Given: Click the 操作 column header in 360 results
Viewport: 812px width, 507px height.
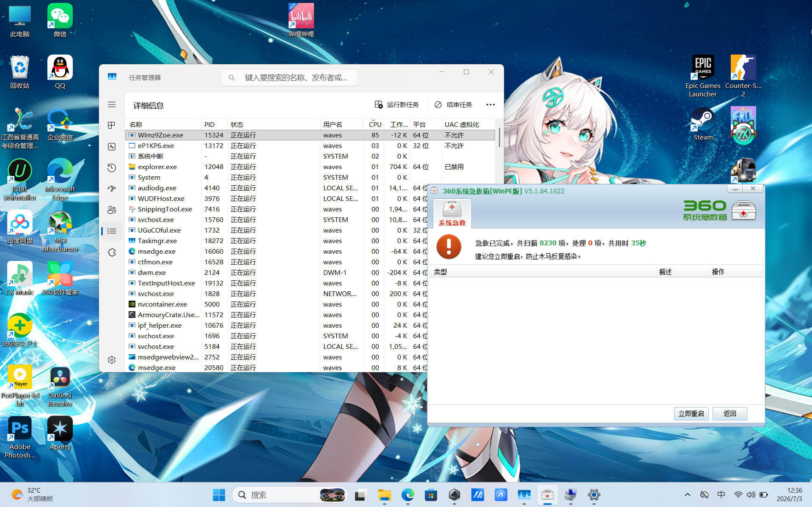Looking at the screenshot, I should (x=736, y=271).
